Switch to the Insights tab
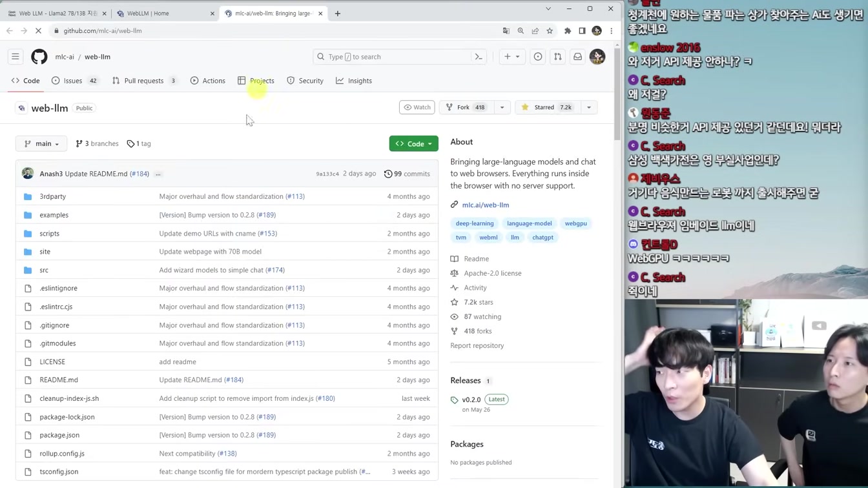Screen dimensions: 868x488 (x=354, y=81)
